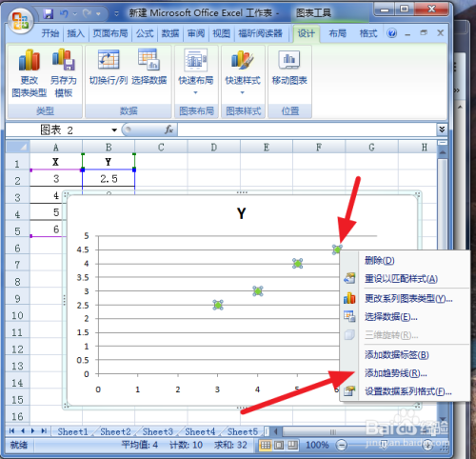This screenshot has height=459, width=476.
Task: Choose 选择数据(E) in context menu
Action: [x=405, y=317]
